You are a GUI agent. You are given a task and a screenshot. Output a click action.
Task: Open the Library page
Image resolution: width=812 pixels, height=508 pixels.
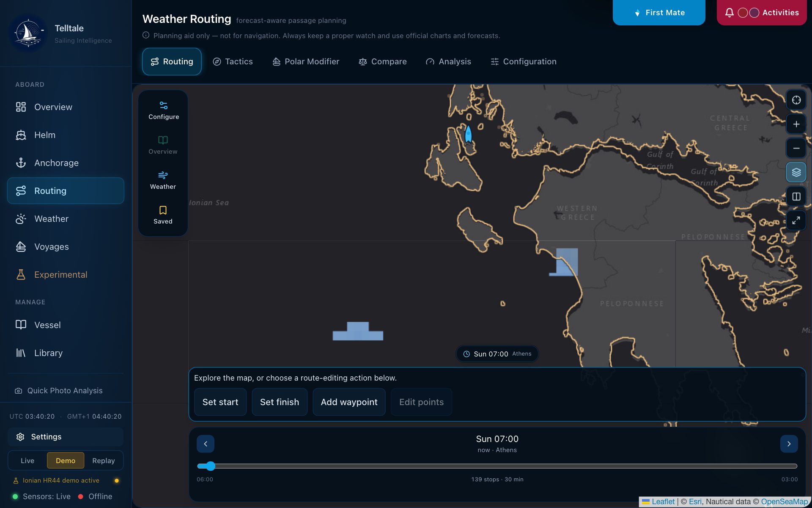66,353
